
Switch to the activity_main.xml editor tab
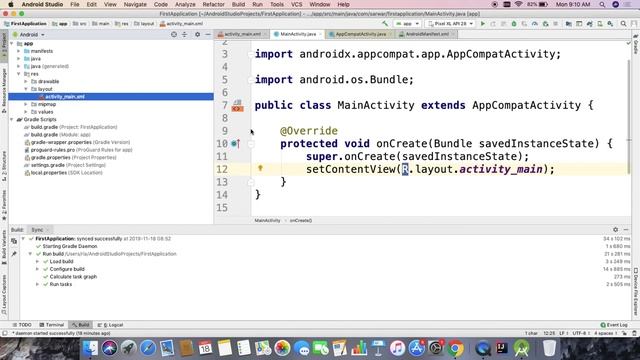pyautogui.click(x=243, y=34)
